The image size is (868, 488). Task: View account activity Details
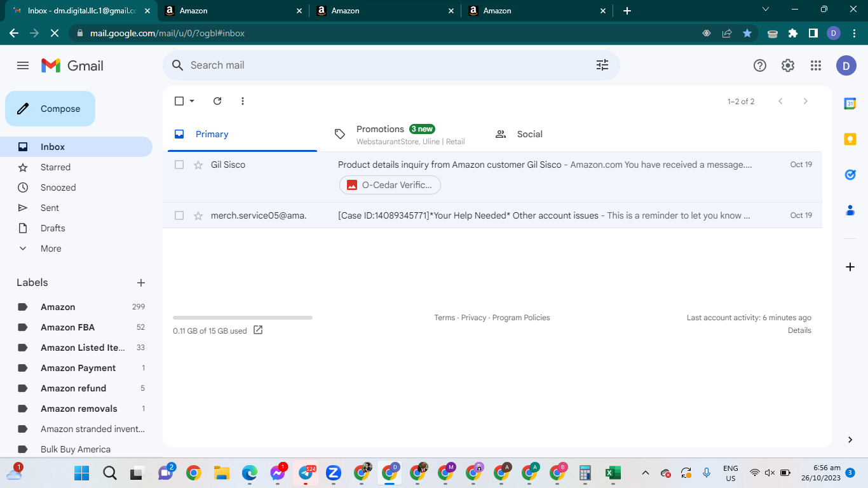799,330
